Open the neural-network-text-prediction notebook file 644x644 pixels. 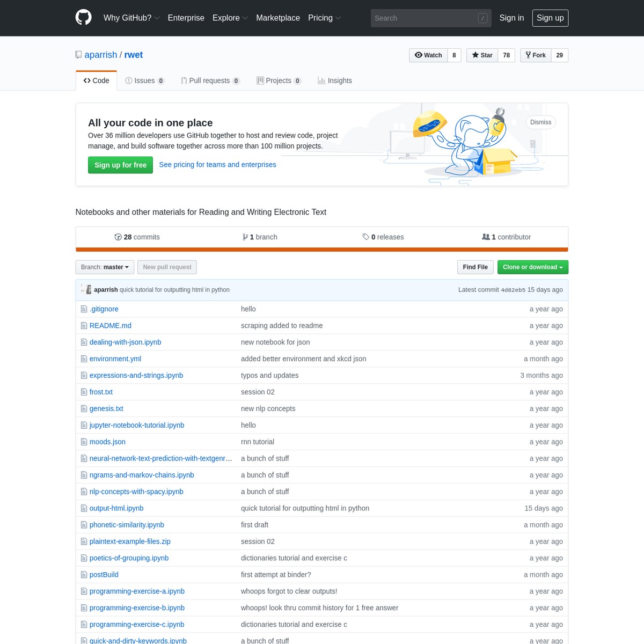[161, 459]
